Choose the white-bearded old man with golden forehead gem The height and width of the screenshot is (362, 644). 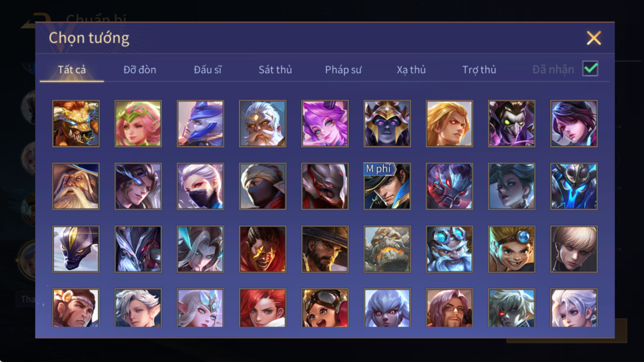click(x=263, y=124)
